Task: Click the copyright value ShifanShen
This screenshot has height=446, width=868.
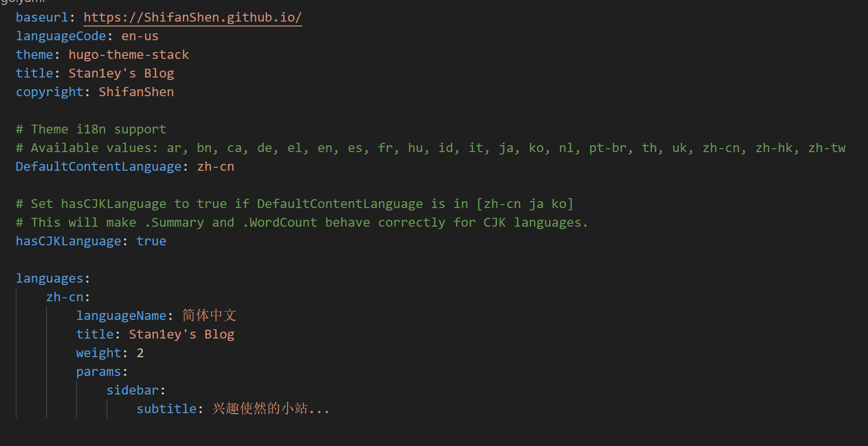Action: tap(136, 92)
